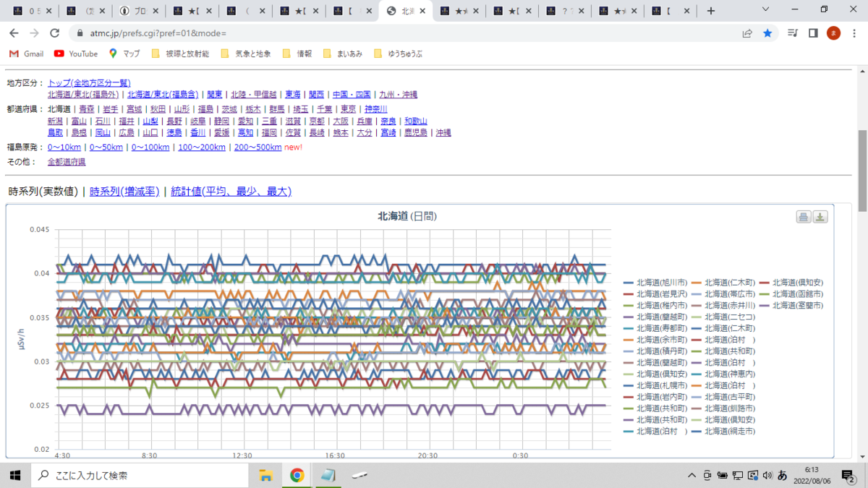
Task: Select 青森 prefecture link
Action: (87, 109)
